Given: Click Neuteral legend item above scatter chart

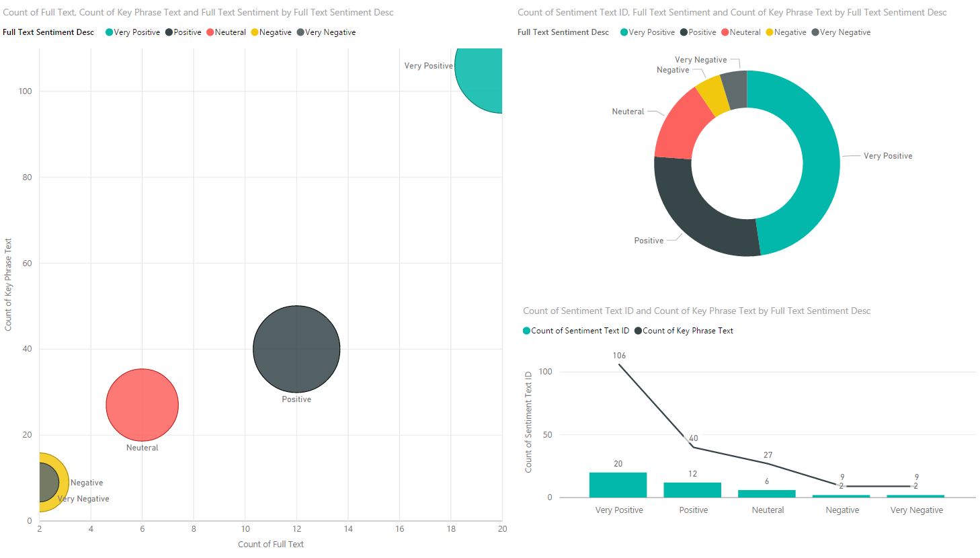Looking at the screenshot, I should [x=226, y=32].
